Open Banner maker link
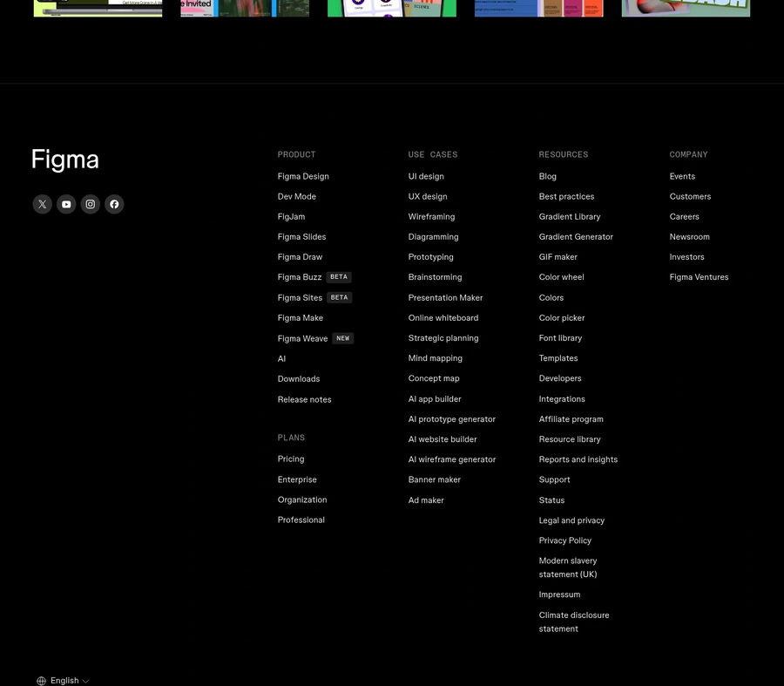 tap(434, 479)
